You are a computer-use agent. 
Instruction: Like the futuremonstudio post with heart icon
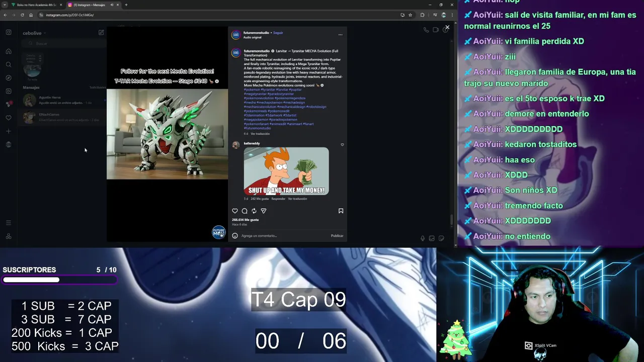pyautogui.click(x=235, y=211)
